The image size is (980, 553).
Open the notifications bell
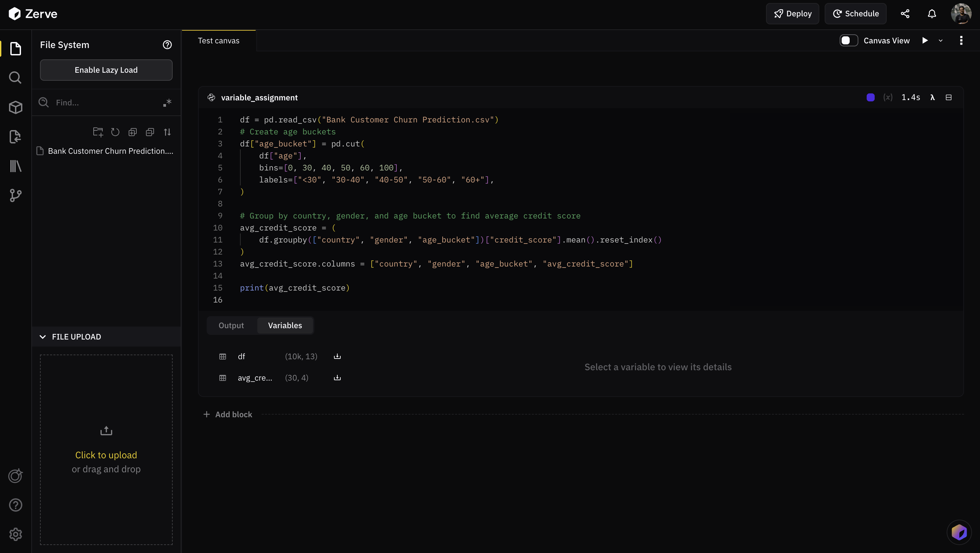tap(932, 14)
